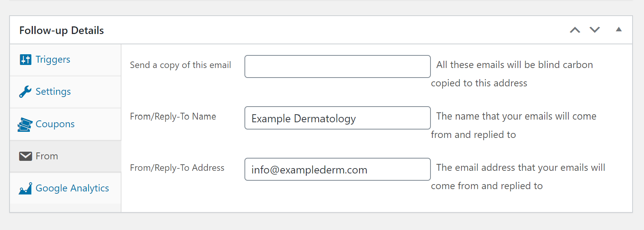Click the From envelope icon
644x230 pixels.
pyautogui.click(x=26, y=156)
